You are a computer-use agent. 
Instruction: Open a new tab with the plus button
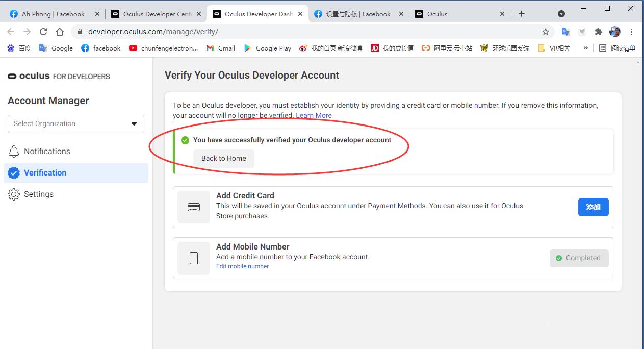click(x=521, y=14)
